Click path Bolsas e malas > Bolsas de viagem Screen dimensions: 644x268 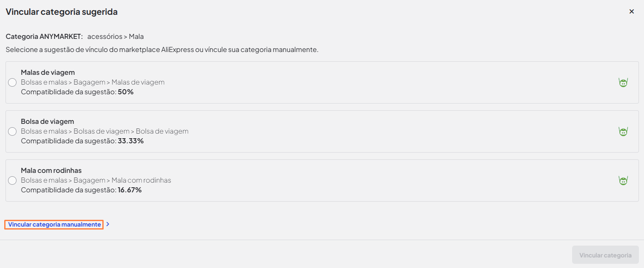coord(104,131)
